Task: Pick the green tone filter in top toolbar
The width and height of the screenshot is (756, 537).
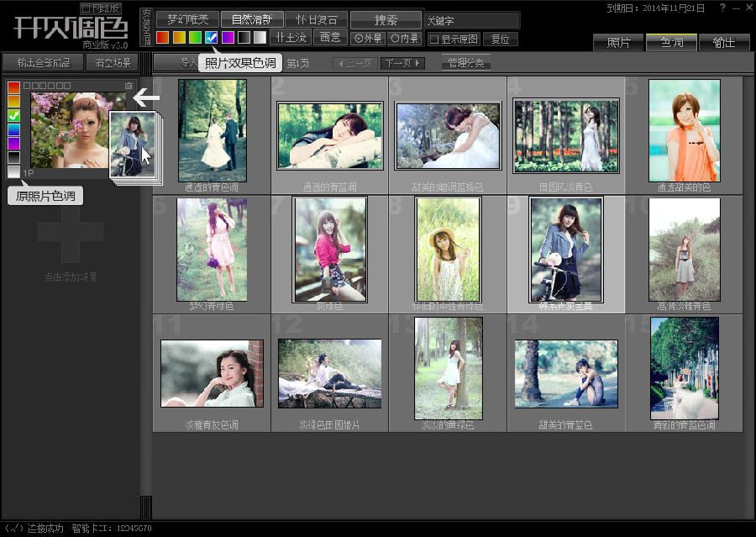Action: tap(195, 38)
